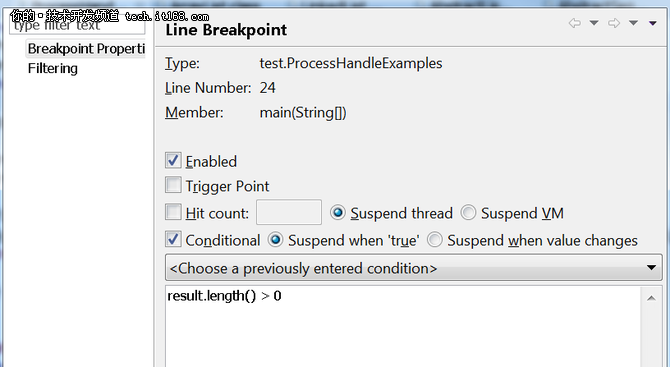Open the view menu triangle at top right
This screenshot has width=670, height=367.
point(652,23)
